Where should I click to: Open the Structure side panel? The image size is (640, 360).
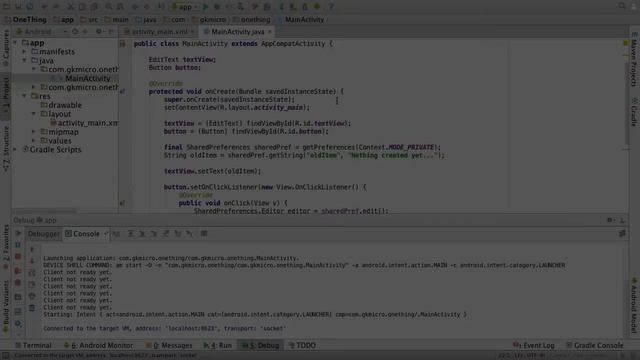pyautogui.click(x=6, y=149)
